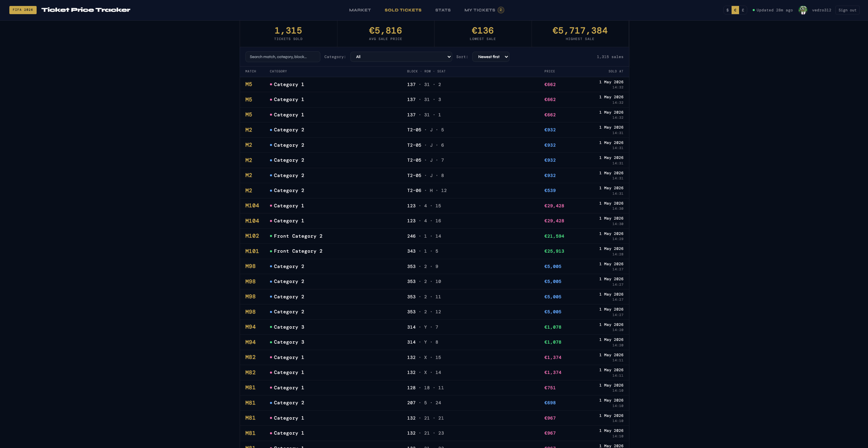Click the Sold At column header
The image size is (868, 448).
(x=616, y=71)
